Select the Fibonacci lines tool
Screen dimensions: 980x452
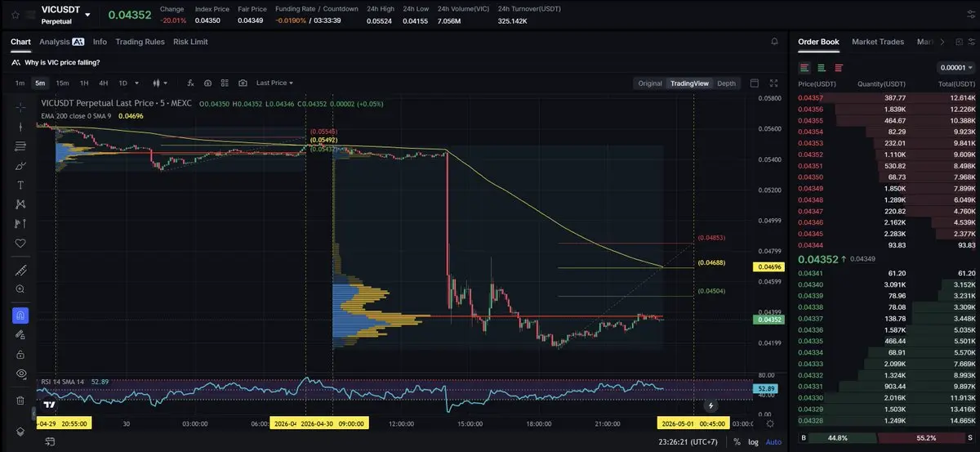(x=20, y=146)
